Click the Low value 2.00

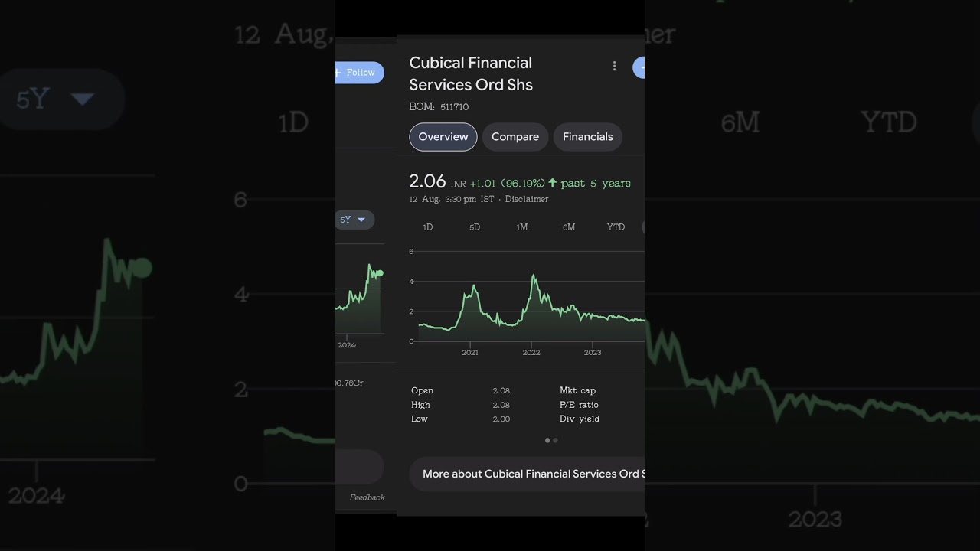tap(501, 419)
